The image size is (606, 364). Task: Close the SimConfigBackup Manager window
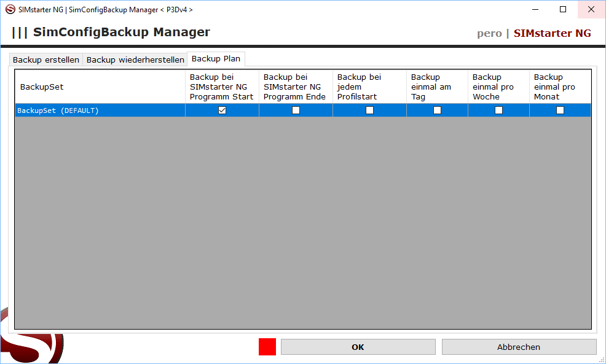[x=591, y=9]
